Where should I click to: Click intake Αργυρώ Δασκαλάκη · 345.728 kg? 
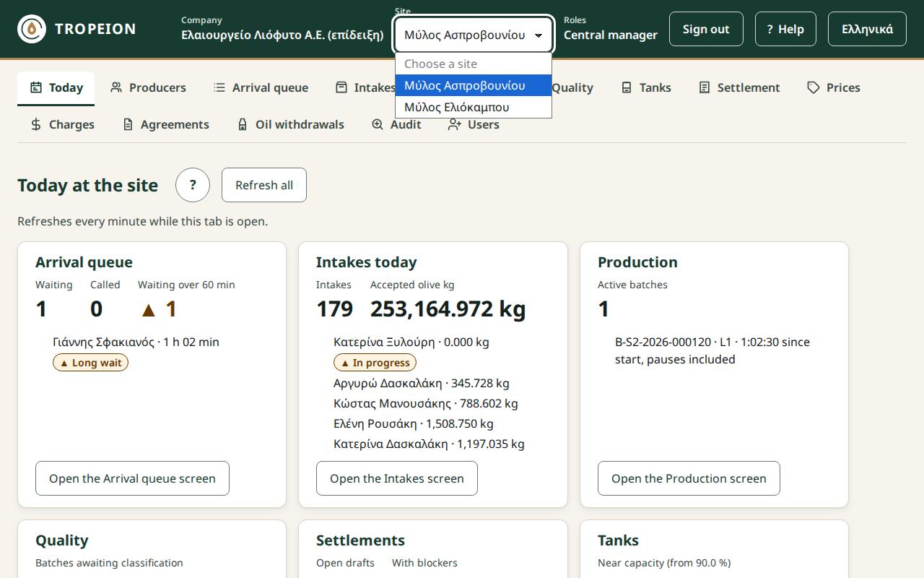pyautogui.click(x=422, y=383)
